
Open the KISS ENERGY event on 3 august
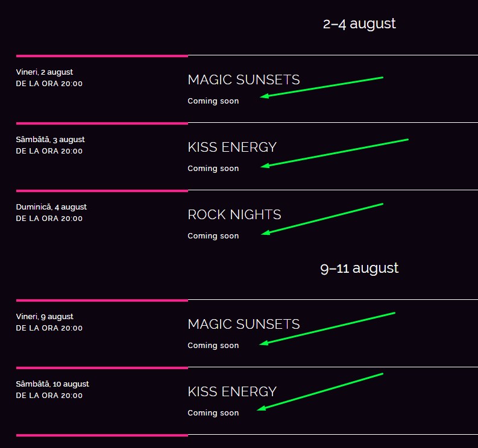pos(232,147)
